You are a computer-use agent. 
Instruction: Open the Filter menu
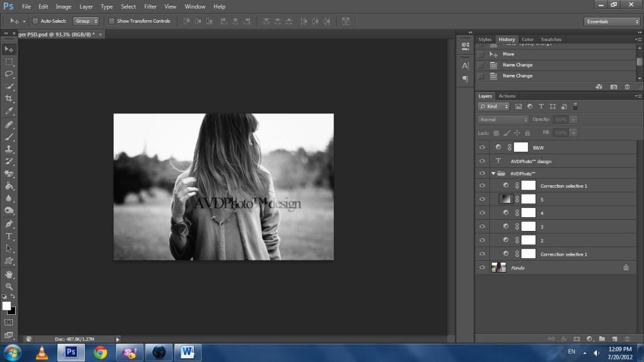click(150, 6)
